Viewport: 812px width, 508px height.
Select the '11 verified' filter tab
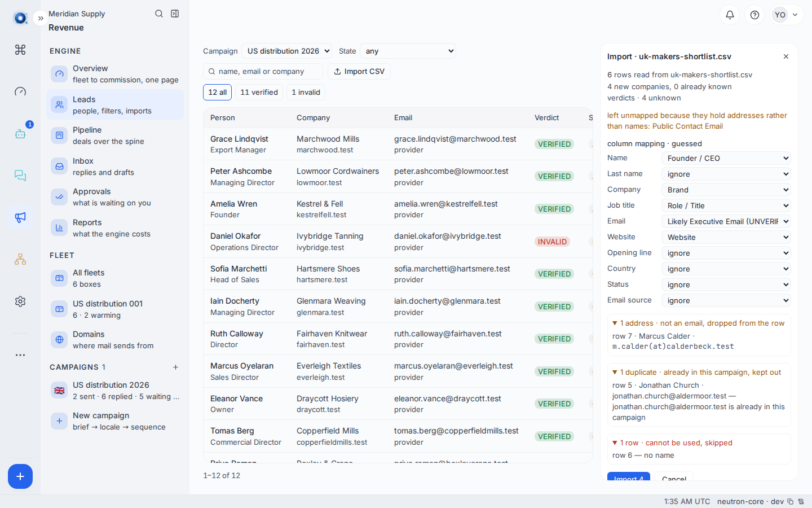[259, 92]
